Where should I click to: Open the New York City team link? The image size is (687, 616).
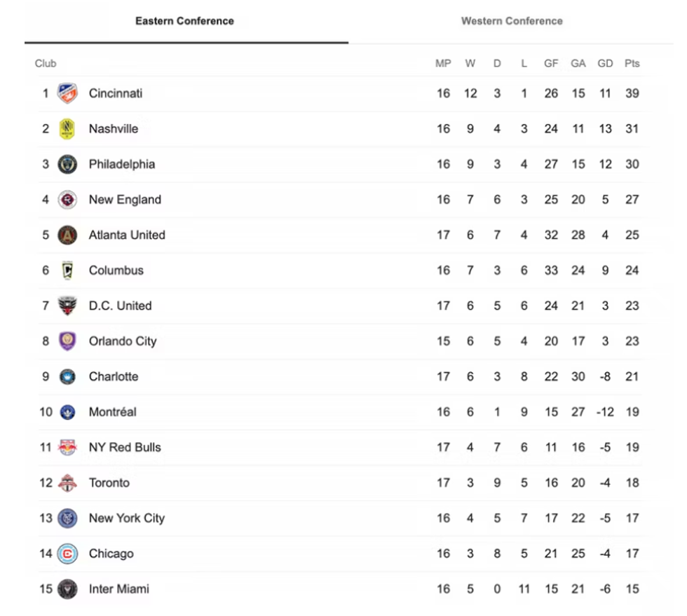[127, 518]
